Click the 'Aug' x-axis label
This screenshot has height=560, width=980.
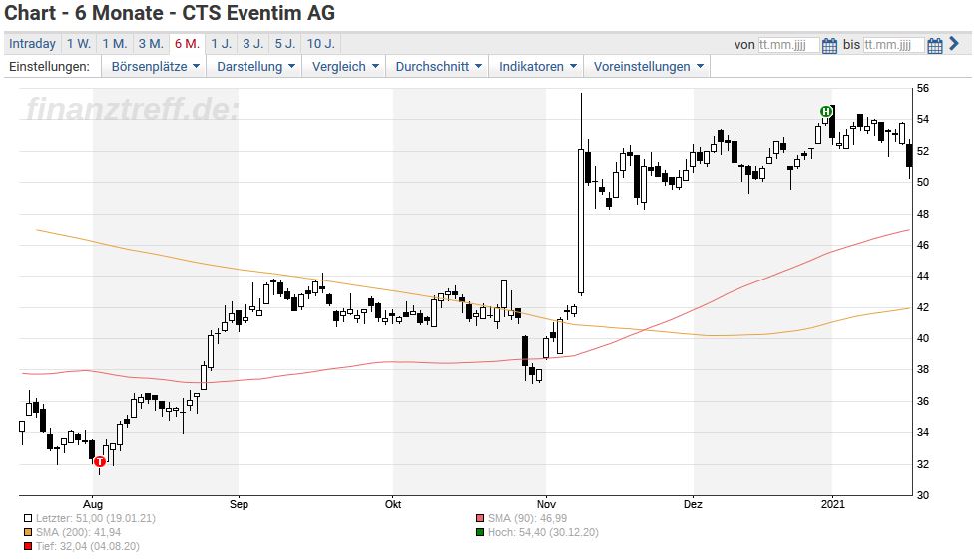(x=93, y=504)
